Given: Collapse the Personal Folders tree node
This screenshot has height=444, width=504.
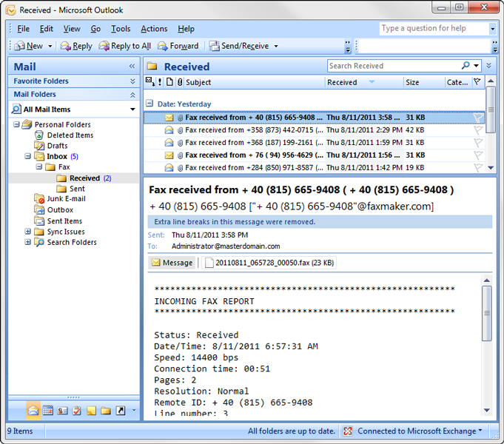Looking at the screenshot, I should tap(16, 124).
